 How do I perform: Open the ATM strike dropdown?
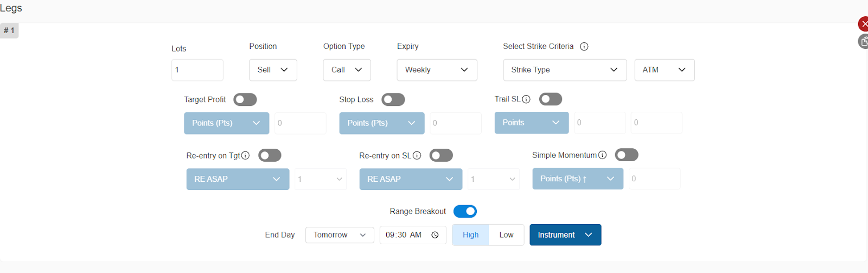(x=664, y=70)
